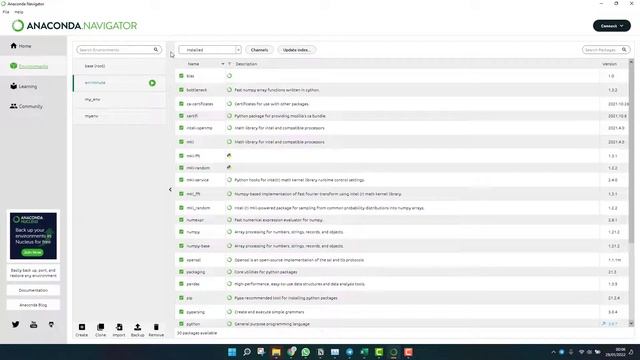Click the Name column sort arrow
The width and height of the screenshot is (640, 360).
(x=222, y=64)
